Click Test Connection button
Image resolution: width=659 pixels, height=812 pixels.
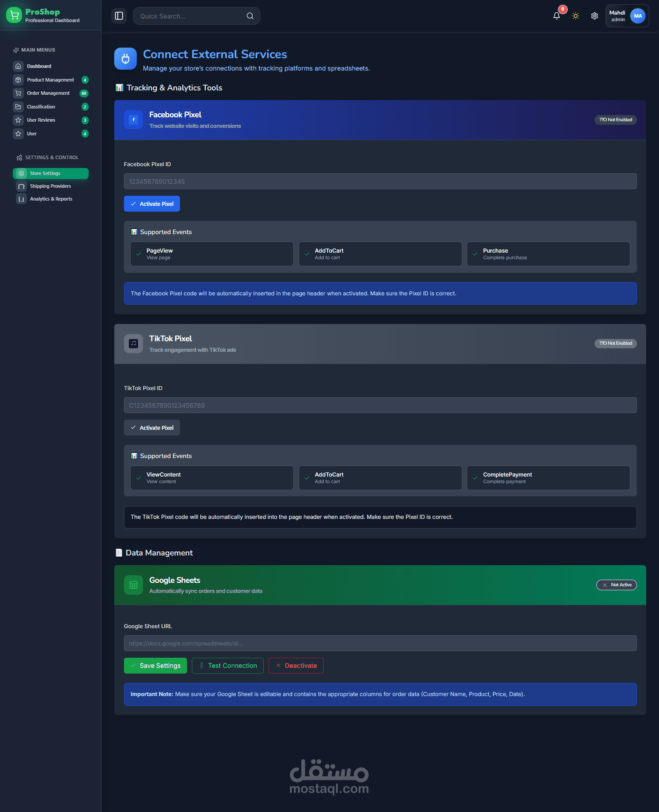[228, 666]
